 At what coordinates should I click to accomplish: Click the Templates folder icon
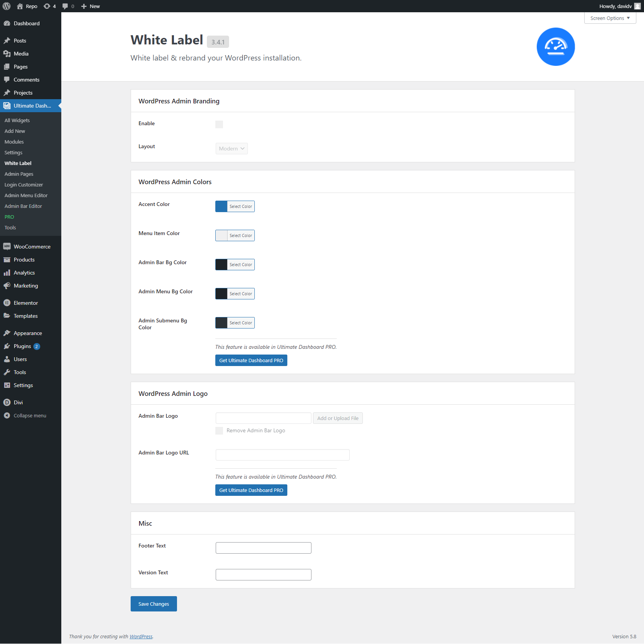tap(7, 316)
